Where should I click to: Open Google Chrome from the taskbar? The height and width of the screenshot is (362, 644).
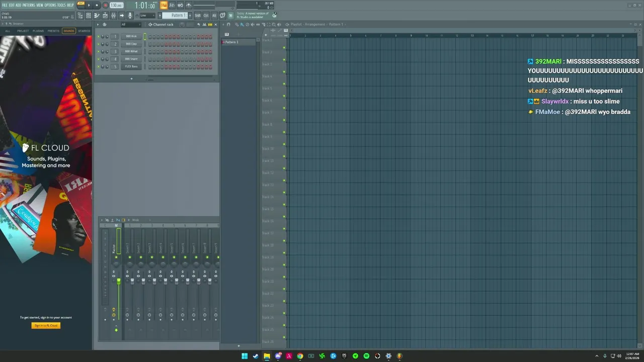300,356
